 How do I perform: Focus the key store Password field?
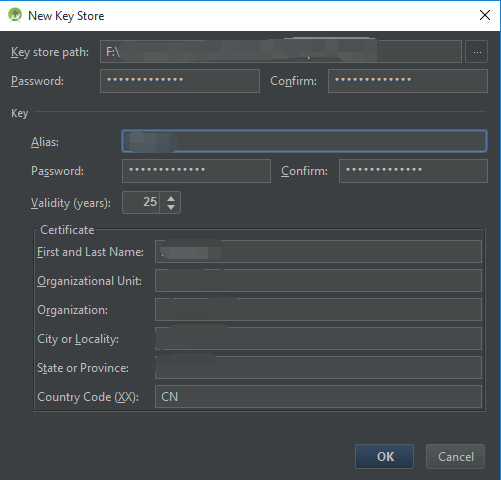pos(180,81)
